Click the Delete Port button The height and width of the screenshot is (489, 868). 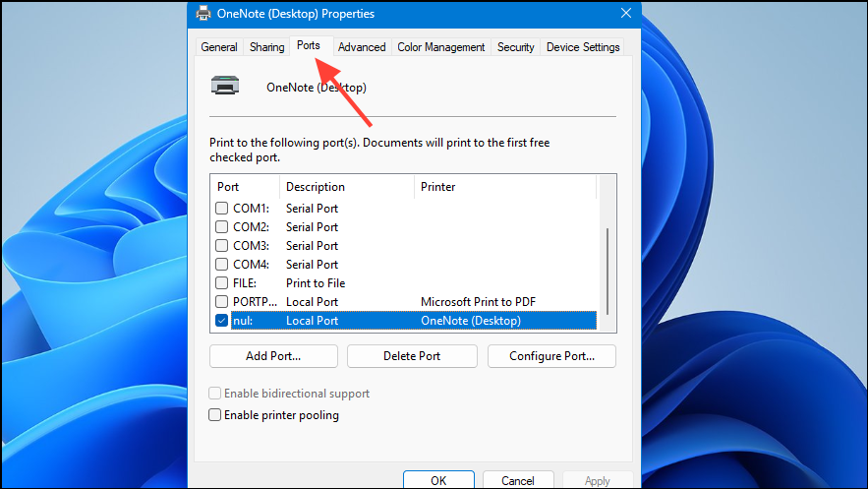pos(412,356)
